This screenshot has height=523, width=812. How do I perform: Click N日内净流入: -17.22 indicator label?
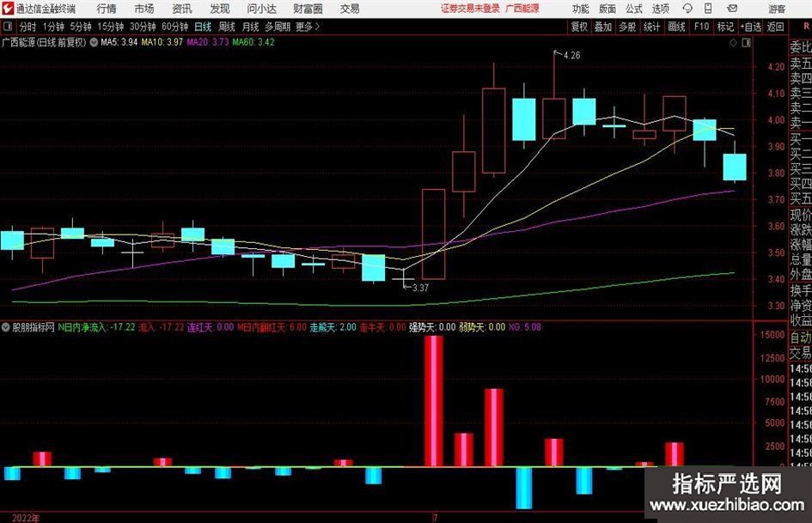(x=96, y=326)
